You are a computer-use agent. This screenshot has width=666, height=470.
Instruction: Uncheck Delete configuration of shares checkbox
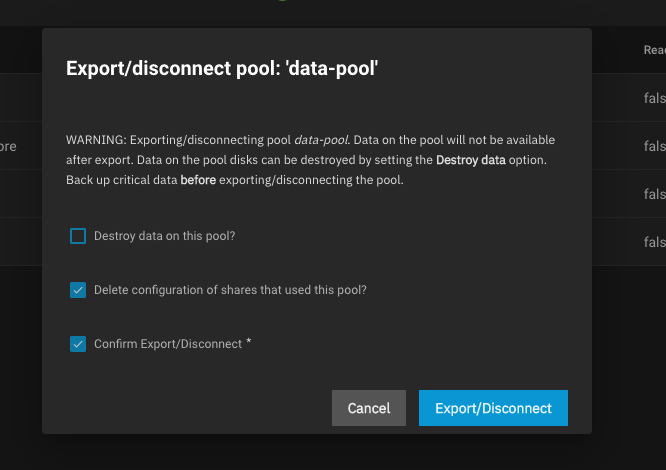pyautogui.click(x=78, y=290)
